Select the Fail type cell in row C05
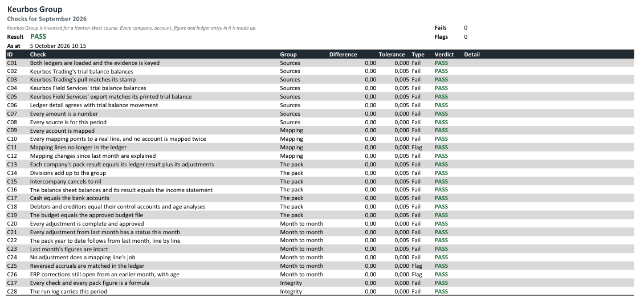The image size is (644, 302). pyautogui.click(x=417, y=96)
